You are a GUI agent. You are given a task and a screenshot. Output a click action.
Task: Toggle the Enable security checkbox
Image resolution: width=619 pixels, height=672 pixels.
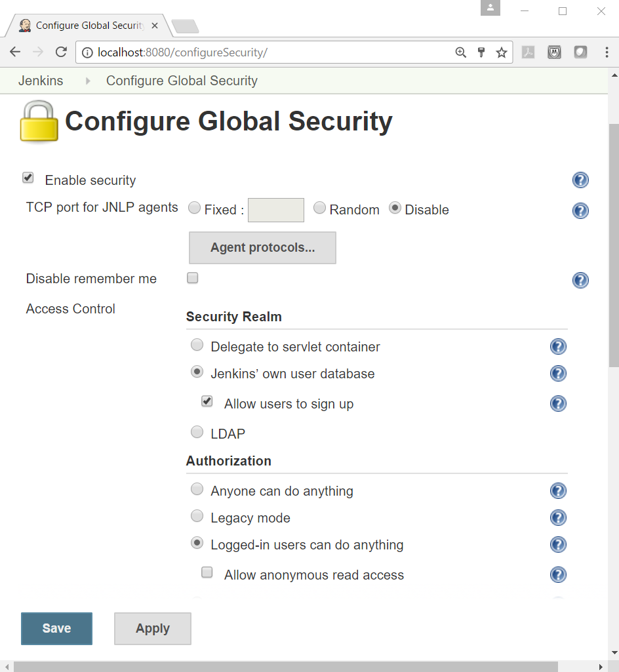coord(28,178)
